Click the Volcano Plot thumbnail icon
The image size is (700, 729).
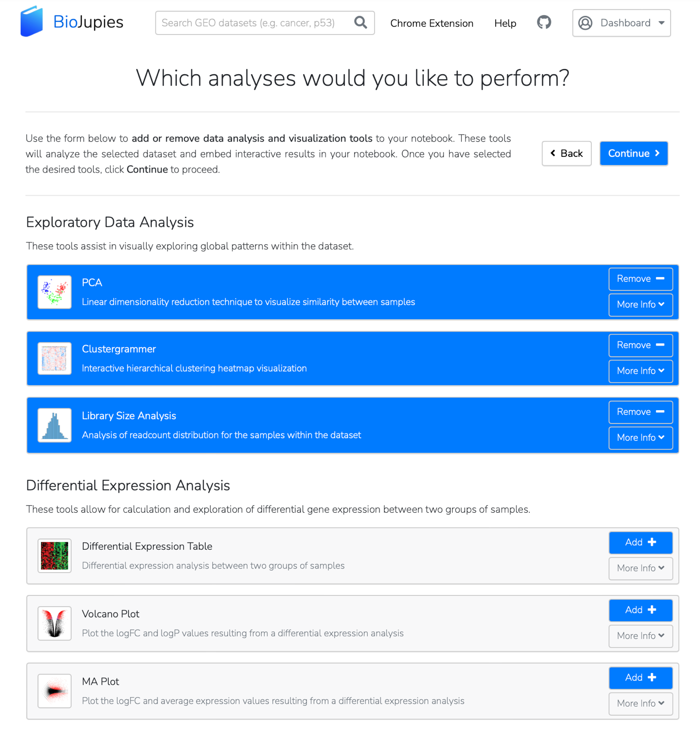(54, 623)
